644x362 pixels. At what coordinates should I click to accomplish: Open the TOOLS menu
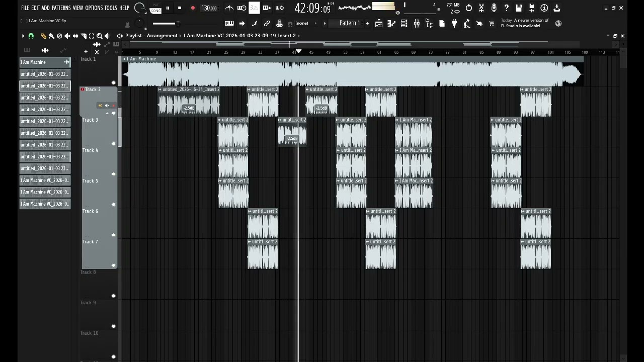pos(111,8)
